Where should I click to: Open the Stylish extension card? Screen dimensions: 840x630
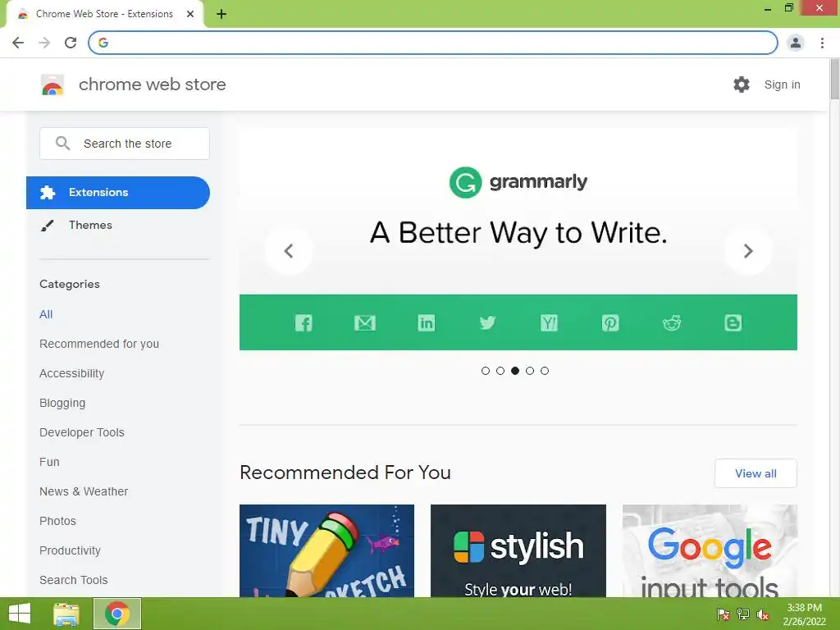[x=518, y=550]
